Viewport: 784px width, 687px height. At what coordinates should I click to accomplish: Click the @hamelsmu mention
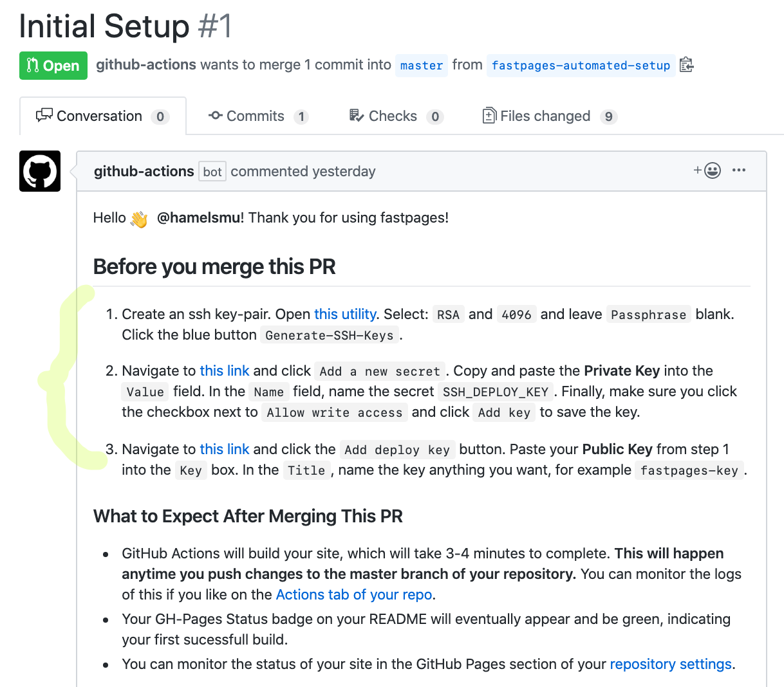click(199, 218)
